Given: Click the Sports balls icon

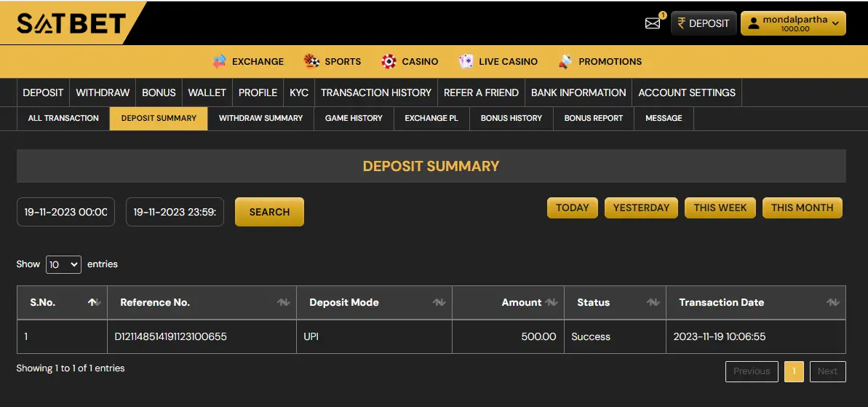Looking at the screenshot, I should 312,62.
